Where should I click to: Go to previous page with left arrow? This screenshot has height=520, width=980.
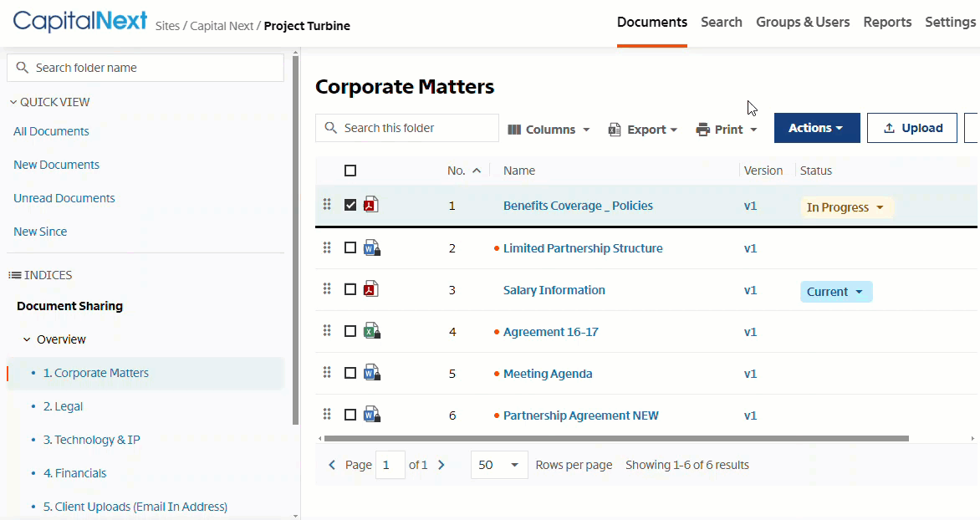332,465
